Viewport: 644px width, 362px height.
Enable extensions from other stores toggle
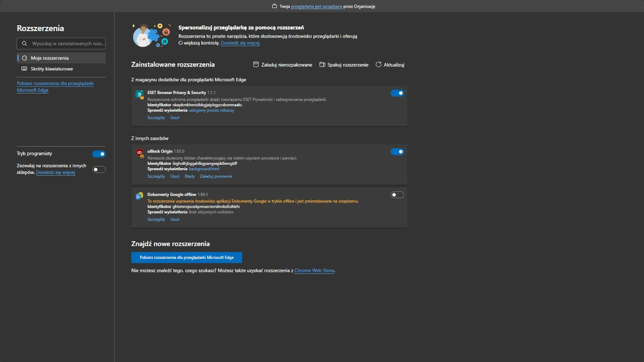point(99,170)
